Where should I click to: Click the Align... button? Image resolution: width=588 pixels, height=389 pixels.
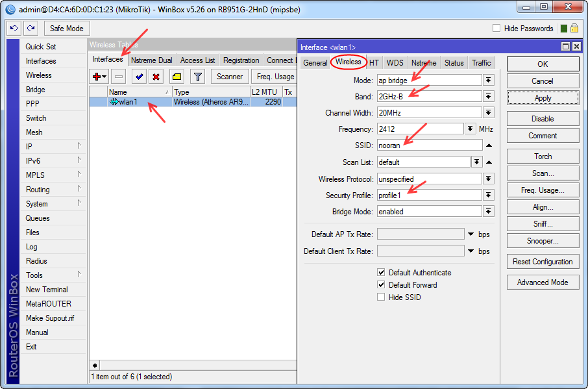point(543,207)
